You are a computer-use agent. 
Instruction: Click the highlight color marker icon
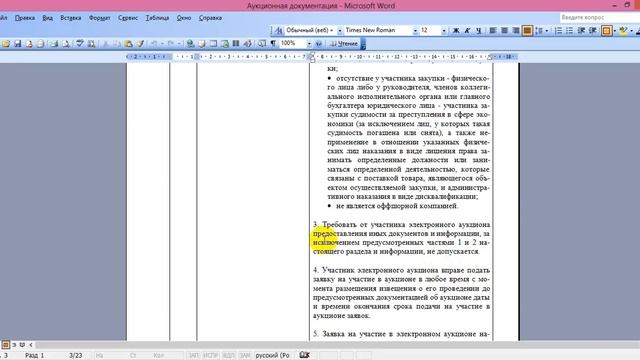(x=623, y=31)
